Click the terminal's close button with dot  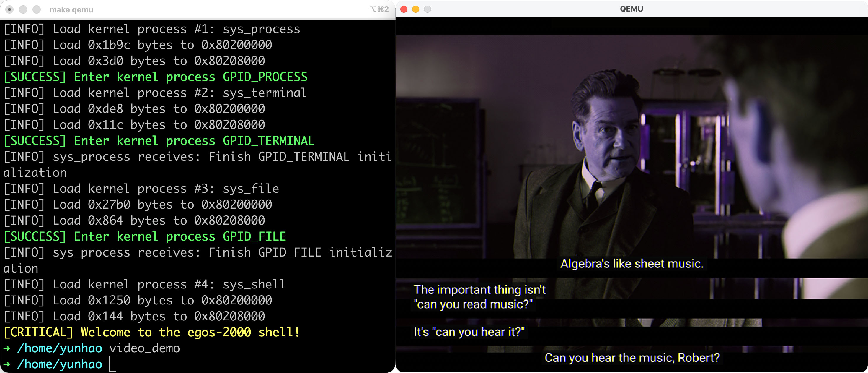[10, 9]
